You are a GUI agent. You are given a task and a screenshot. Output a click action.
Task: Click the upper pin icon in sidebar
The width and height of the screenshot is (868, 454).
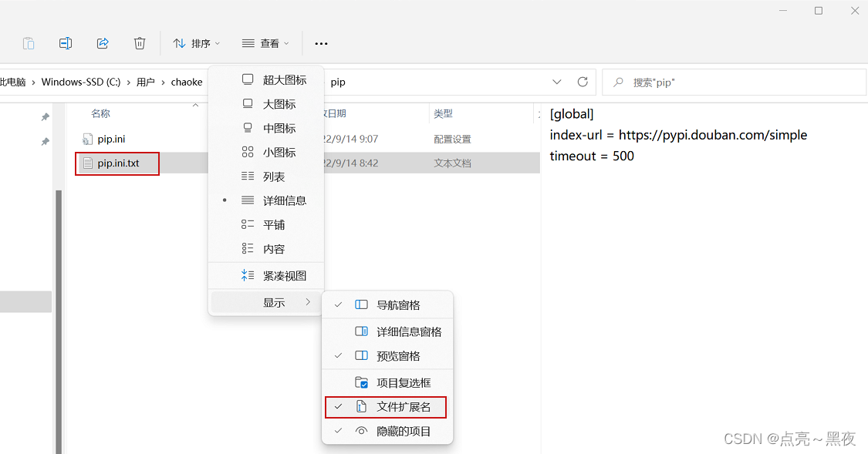point(45,116)
